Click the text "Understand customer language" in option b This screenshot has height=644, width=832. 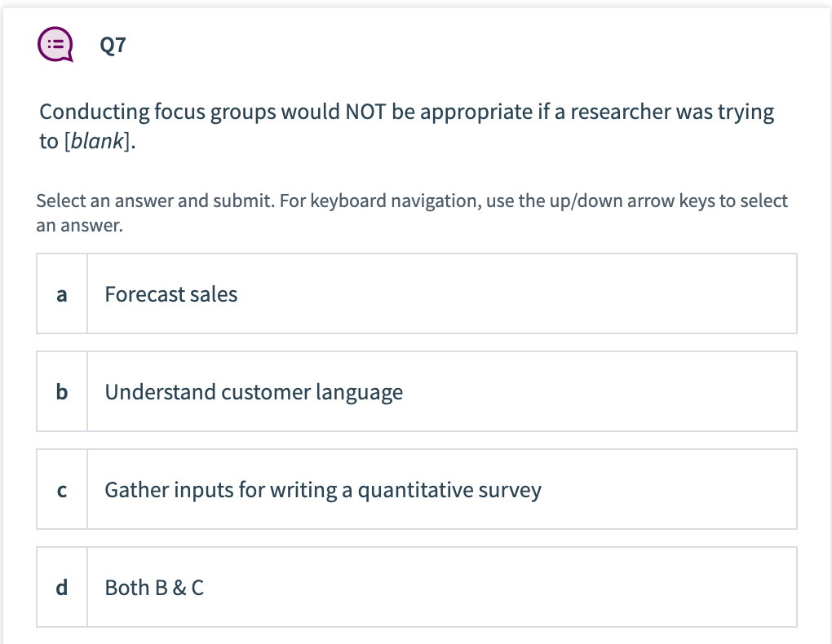tap(254, 392)
